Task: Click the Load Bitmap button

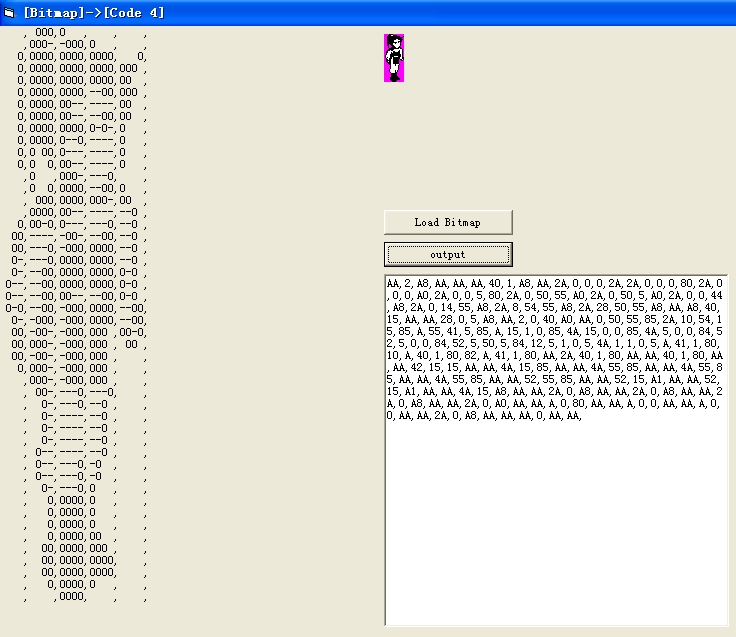Action: pos(448,223)
